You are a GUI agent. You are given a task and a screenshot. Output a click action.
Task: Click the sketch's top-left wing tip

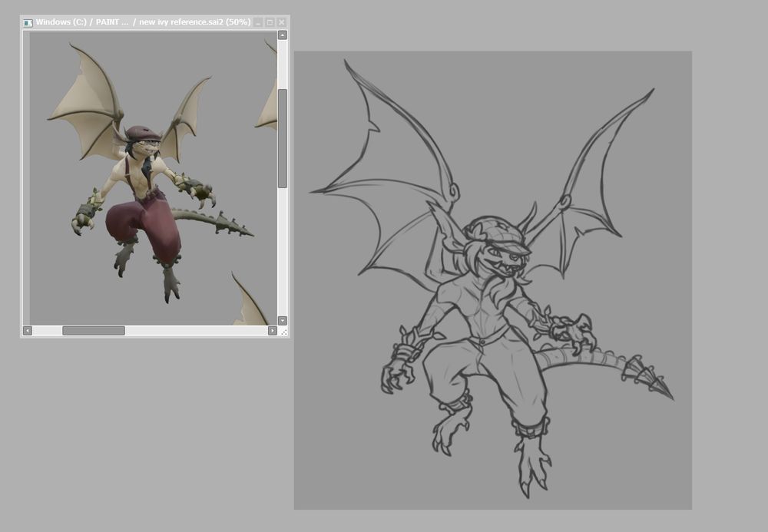(x=347, y=64)
